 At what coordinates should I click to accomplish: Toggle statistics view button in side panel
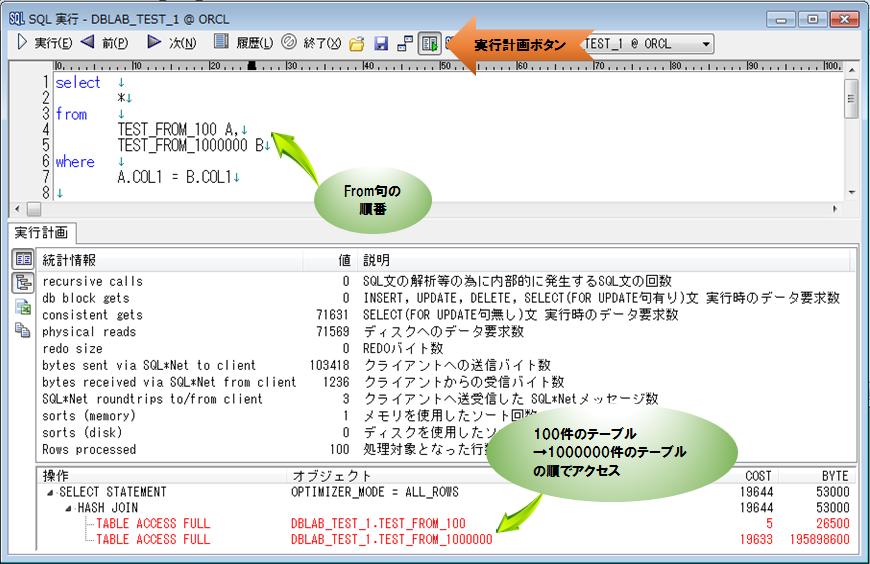[22, 260]
